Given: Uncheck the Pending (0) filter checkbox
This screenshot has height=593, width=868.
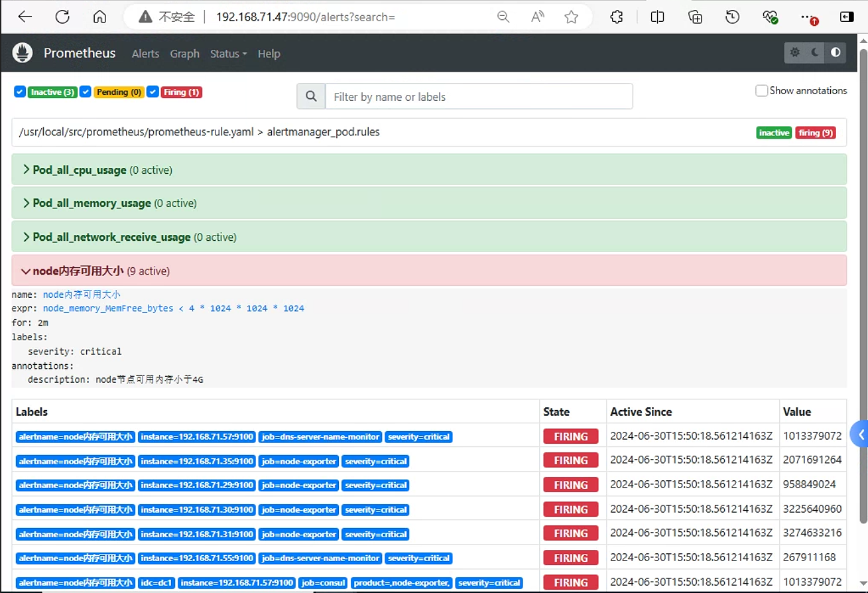Looking at the screenshot, I should point(85,92).
